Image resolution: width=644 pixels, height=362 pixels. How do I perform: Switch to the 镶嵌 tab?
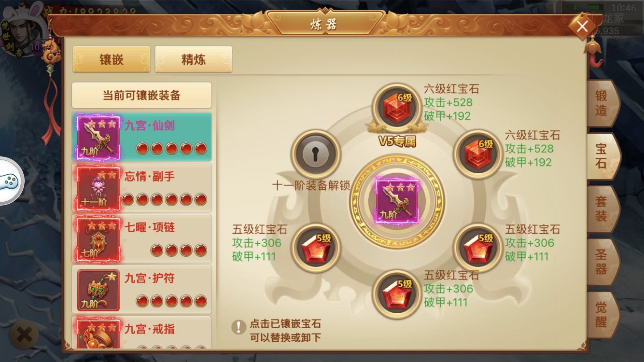(112, 60)
